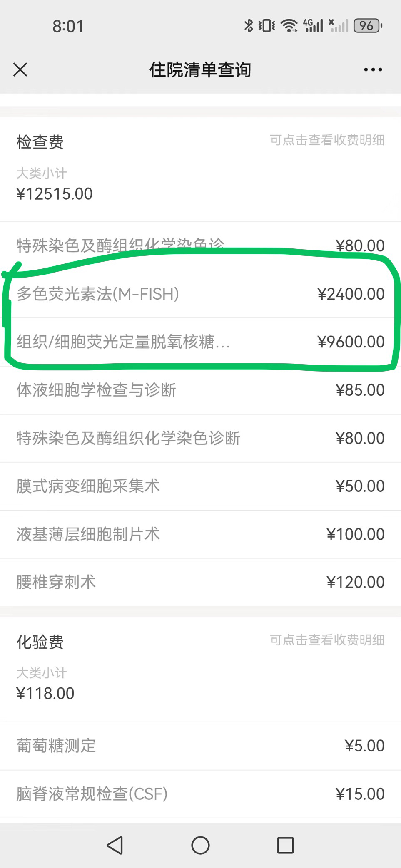Viewport: 401px width, 868px height.
Task: Tap the vibrate mode status icon
Action: click(x=267, y=26)
